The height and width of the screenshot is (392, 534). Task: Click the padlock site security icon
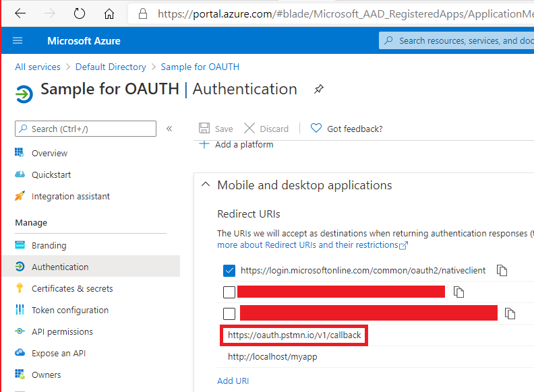click(143, 13)
